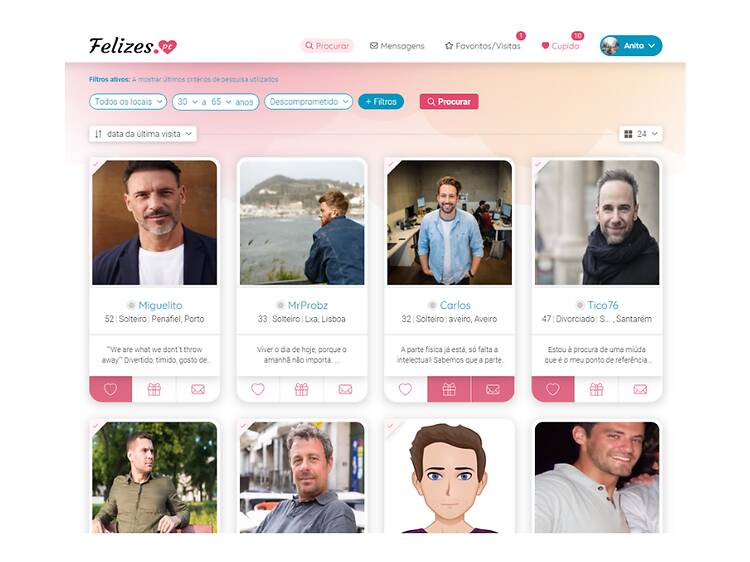Image resolution: width=750 pixels, height=562 pixels.
Task: Click the gift icon under Carlos
Action: coord(449,389)
